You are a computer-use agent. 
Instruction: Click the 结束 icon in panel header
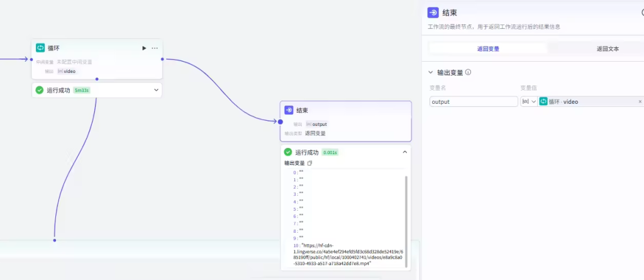(433, 13)
